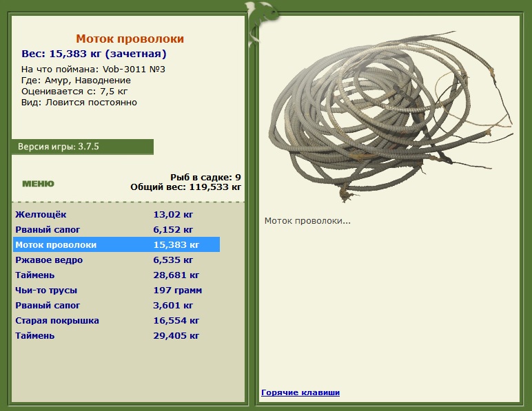Select the Таймень weighing 29,405 кг

click(x=116, y=336)
